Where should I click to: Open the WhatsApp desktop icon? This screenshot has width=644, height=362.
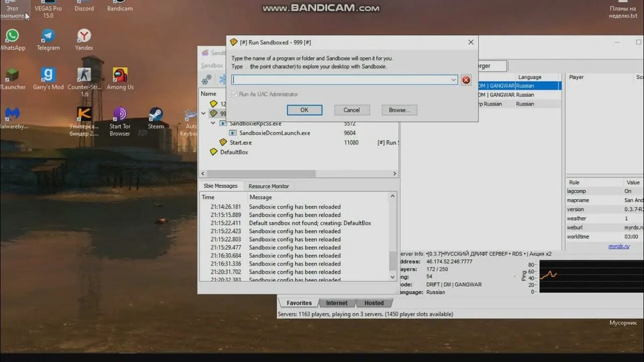pos(12,40)
